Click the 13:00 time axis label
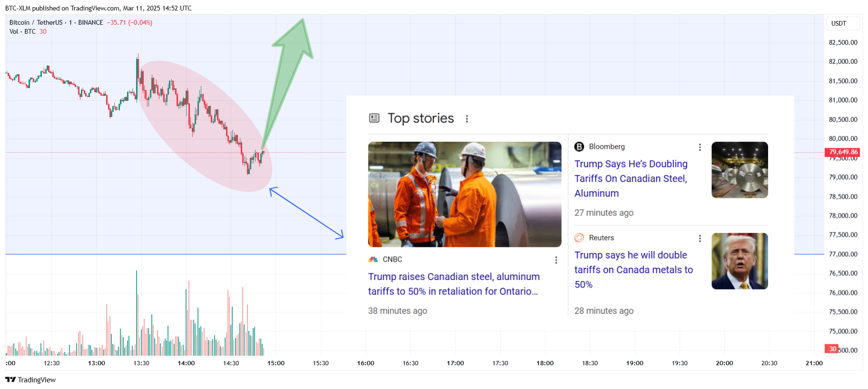Viewport: 868px width, 389px height. click(x=97, y=363)
